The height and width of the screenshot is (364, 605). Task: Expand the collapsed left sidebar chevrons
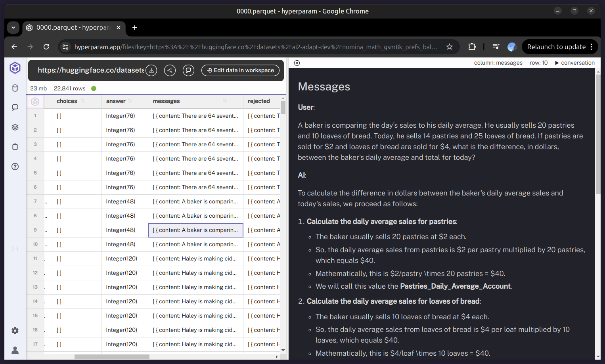coord(15,249)
